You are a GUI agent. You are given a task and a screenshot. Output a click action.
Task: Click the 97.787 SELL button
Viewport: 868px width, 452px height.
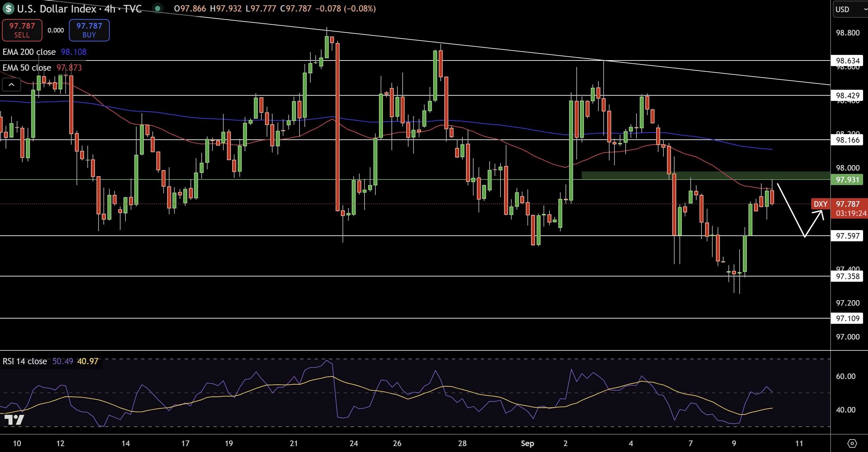coord(22,30)
